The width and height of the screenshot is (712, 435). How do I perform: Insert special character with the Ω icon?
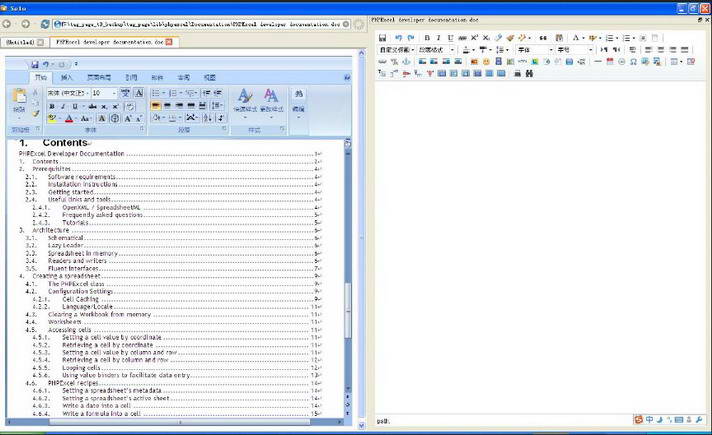point(633,61)
